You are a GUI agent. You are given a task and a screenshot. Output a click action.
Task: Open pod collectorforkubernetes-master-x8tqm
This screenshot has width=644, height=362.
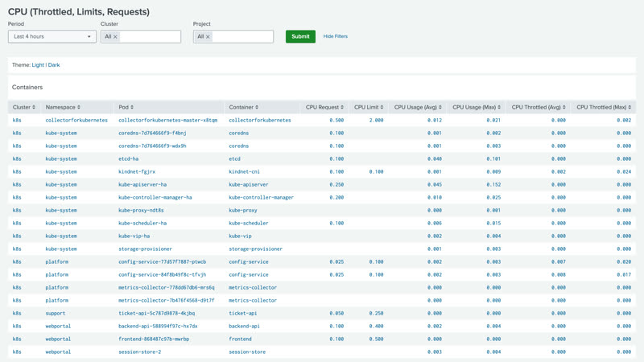[x=168, y=120]
